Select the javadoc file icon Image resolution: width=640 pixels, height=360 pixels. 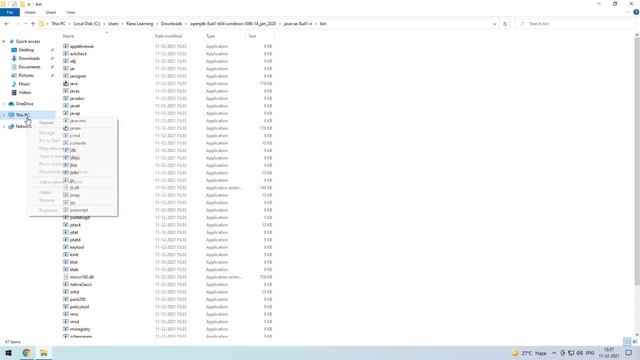click(66, 98)
